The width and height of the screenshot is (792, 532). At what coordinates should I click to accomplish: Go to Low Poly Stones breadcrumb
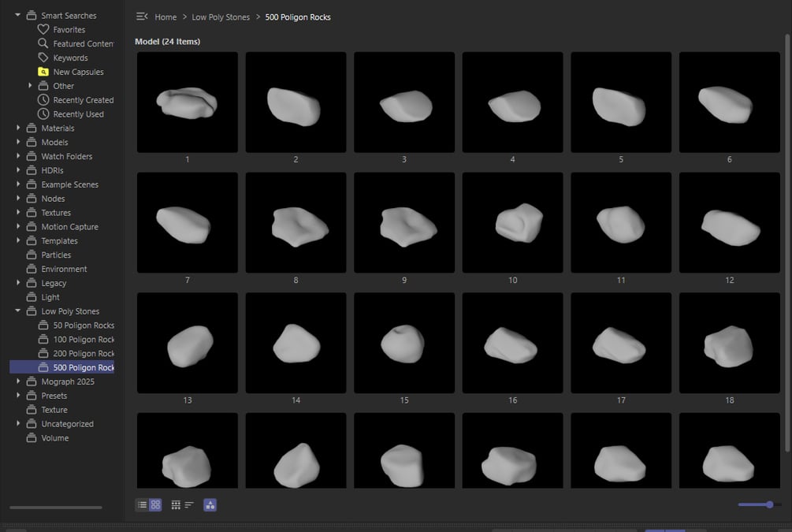[x=221, y=17]
